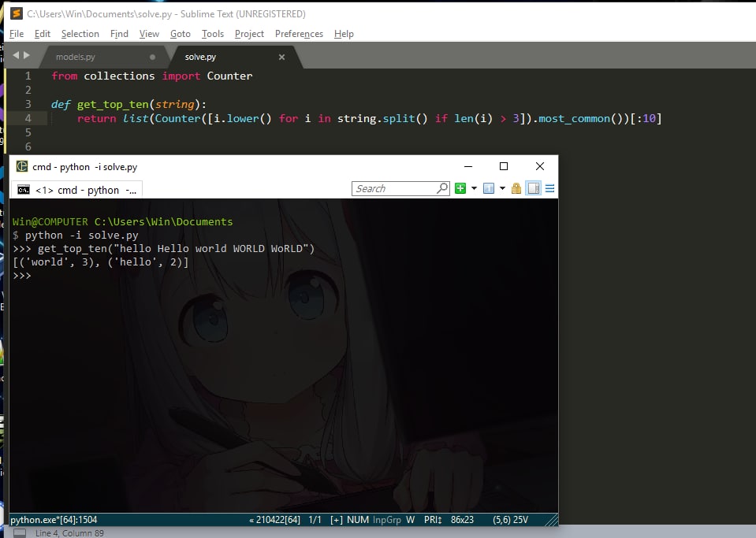Click the ConEmu Search input field
The height and width of the screenshot is (538, 756).
(x=393, y=188)
